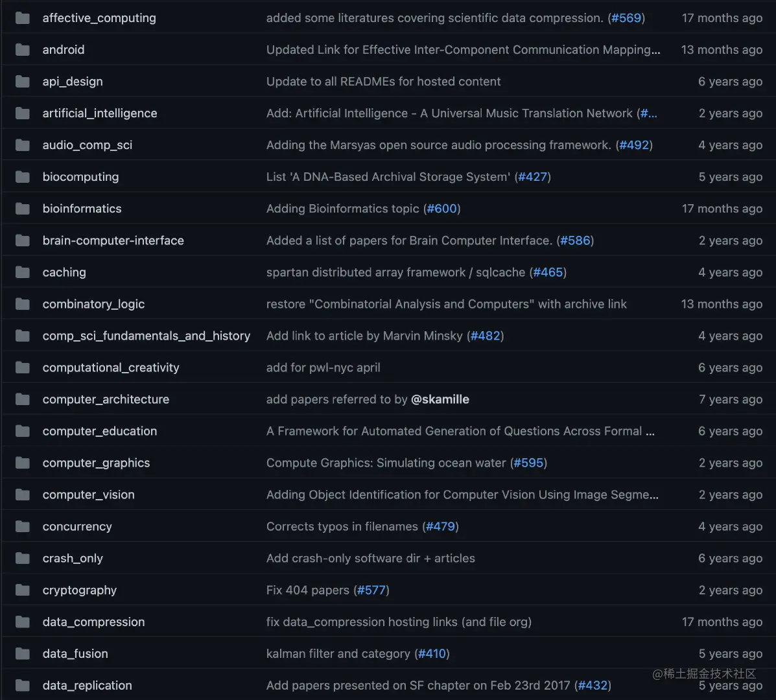Image resolution: width=776 pixels, height=700 pixels.
Task: Click folder icon beside concurrency
Action: click(x=22, y=526)
